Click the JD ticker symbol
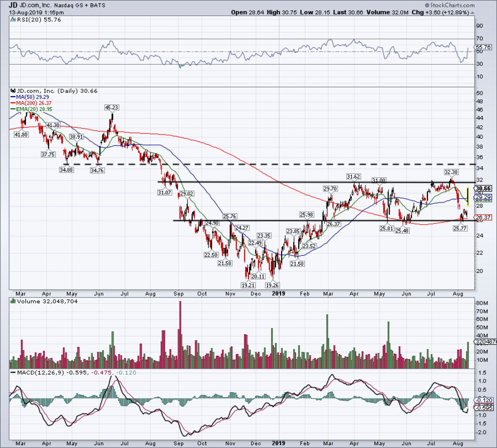Viewport: 497px width, 448px height. pyautogui.click(x=13, y=5)
